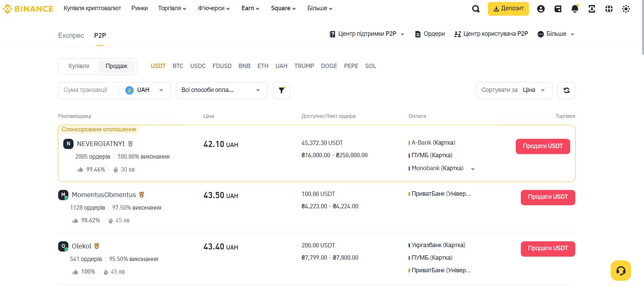Select the USDT crypto tab
This screenshot has height=290, width=644.
tap(158, 66)
